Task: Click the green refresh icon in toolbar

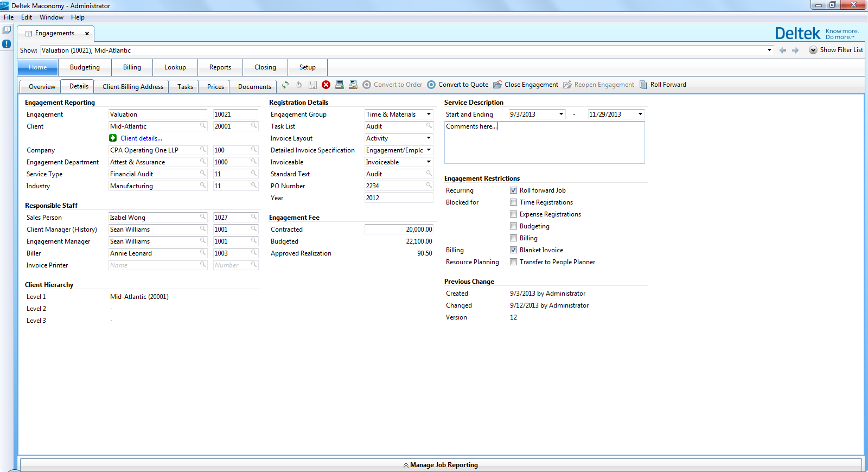Action: 285,85
